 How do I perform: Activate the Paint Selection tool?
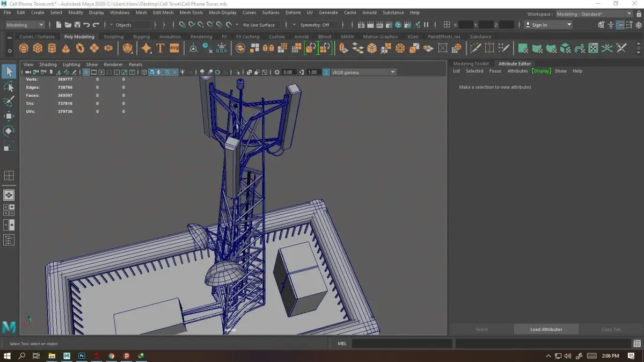coord(9,101)
